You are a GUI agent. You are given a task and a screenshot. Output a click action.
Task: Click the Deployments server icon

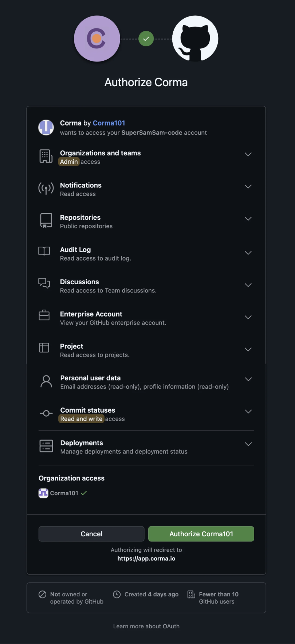pyautogui.click(x=46, y=446)
